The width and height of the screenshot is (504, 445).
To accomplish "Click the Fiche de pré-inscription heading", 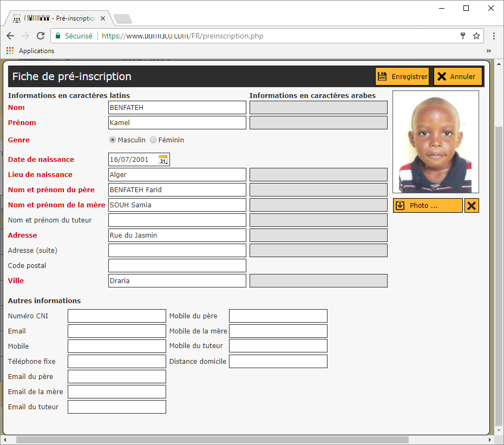I will click(71, 76).
